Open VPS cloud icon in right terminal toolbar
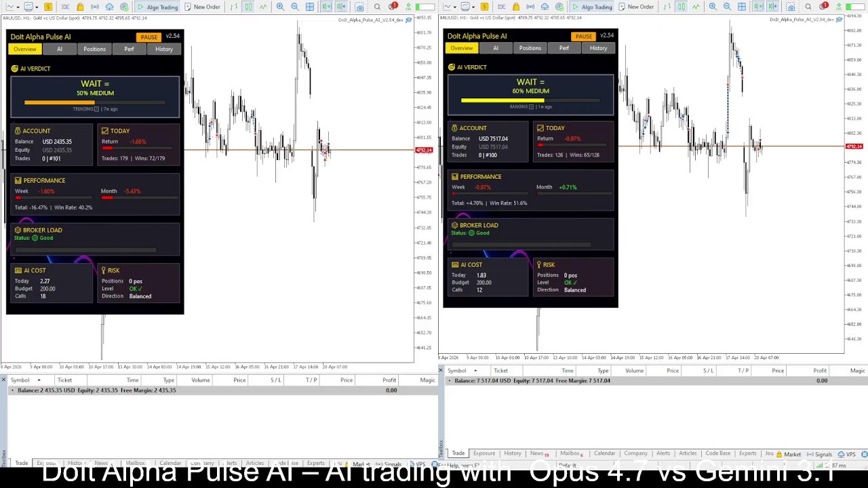 (545, 7)
